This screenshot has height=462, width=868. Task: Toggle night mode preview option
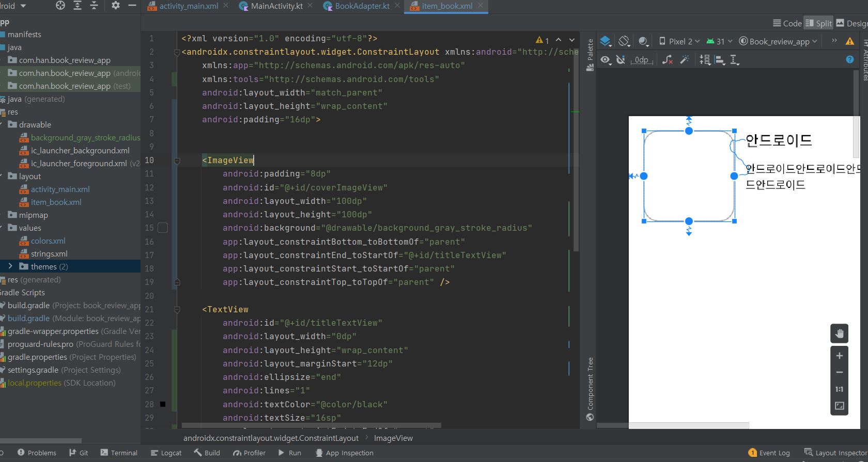tap(643, 41)
